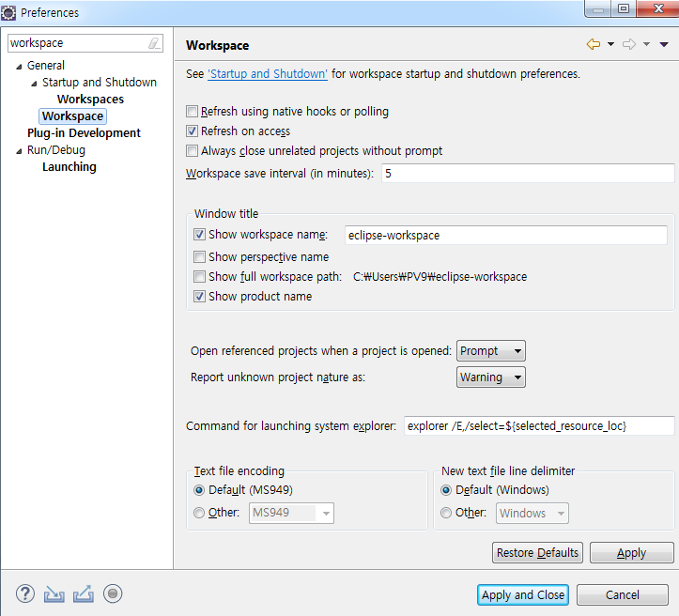The height and width of the screenshot is (616, 679).
Task: Collapse the General tree node
Action: click(x=19, y=66)
